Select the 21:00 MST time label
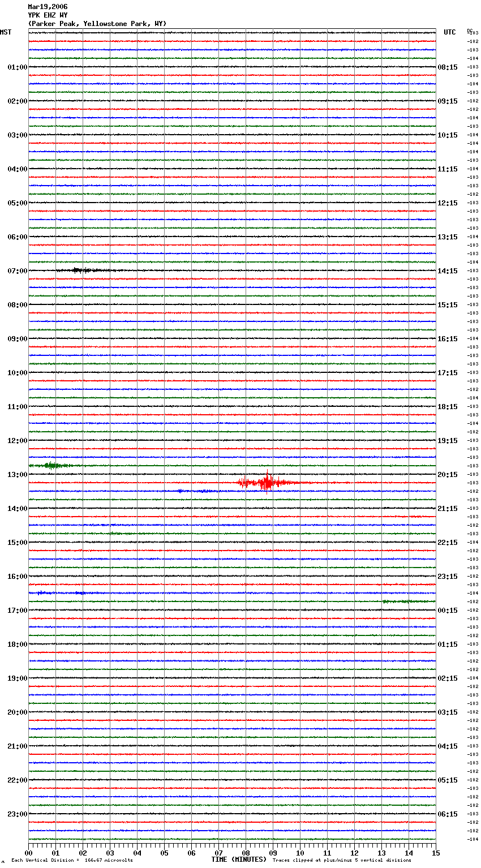 coord(18,746)
